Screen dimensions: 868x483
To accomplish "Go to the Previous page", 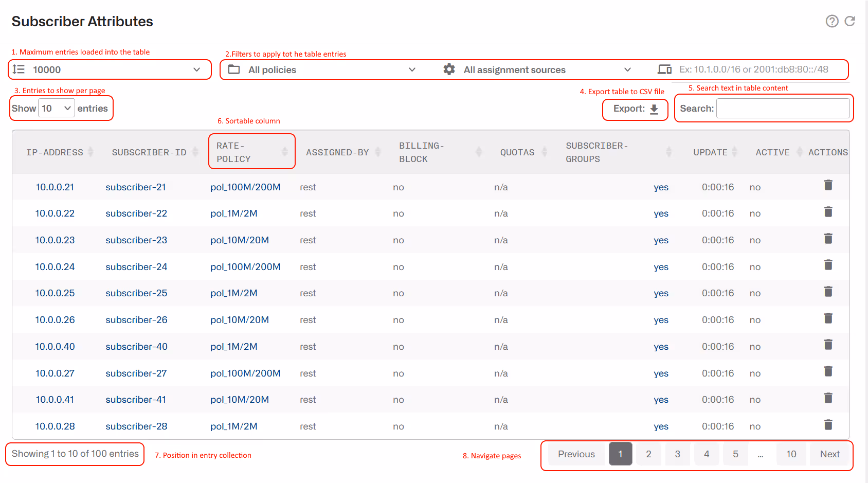I will [576, 454].
